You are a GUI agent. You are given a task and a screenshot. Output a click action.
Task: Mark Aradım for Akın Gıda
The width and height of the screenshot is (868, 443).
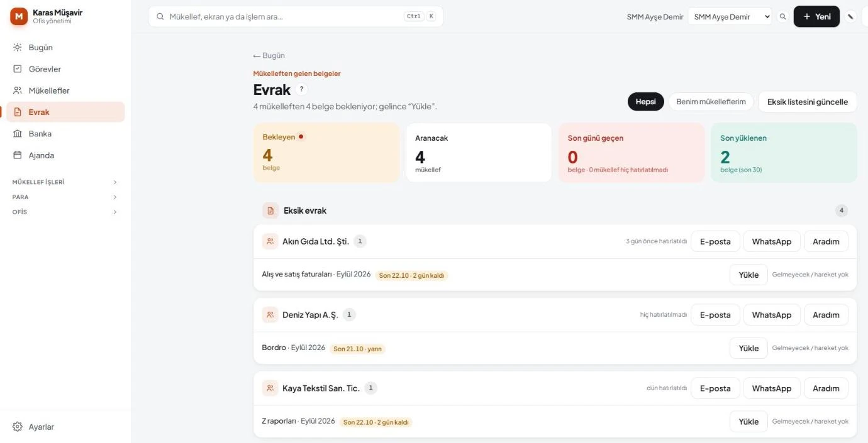pyautogui.click(x=826, y=241)
